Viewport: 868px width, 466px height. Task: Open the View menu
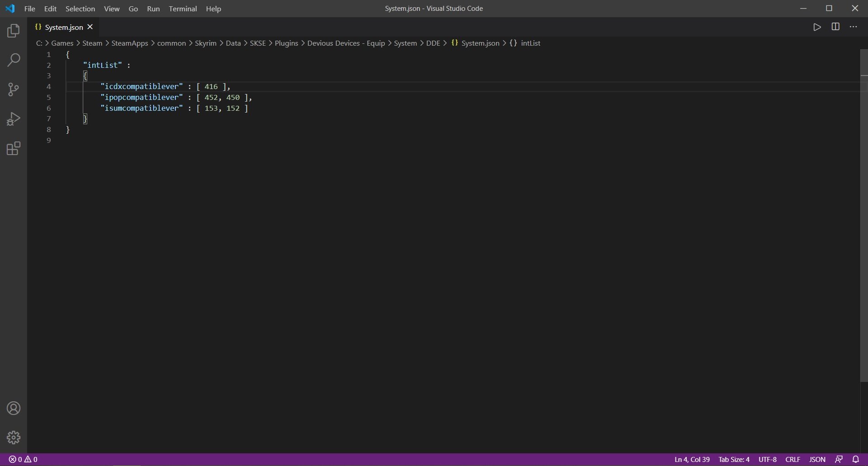point(112,9)
